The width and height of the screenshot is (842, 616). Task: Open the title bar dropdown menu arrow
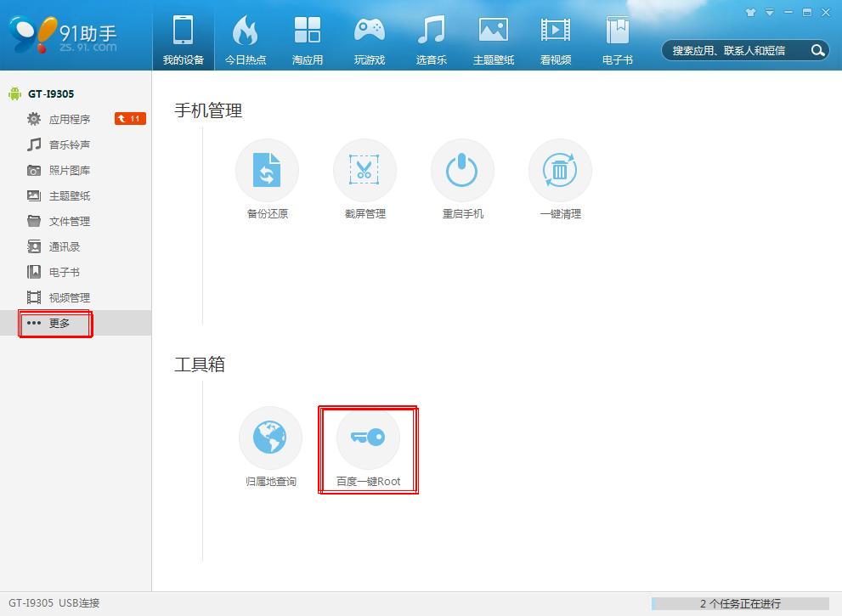[770, 13]
